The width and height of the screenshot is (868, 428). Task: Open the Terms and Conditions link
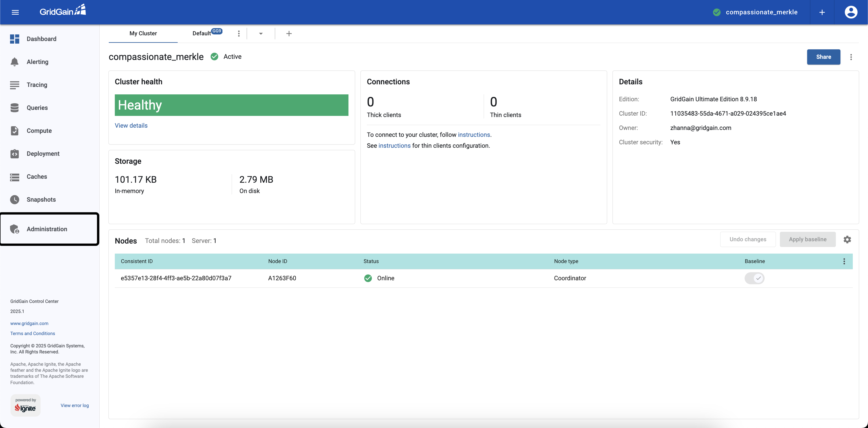[x=33, y=333]
